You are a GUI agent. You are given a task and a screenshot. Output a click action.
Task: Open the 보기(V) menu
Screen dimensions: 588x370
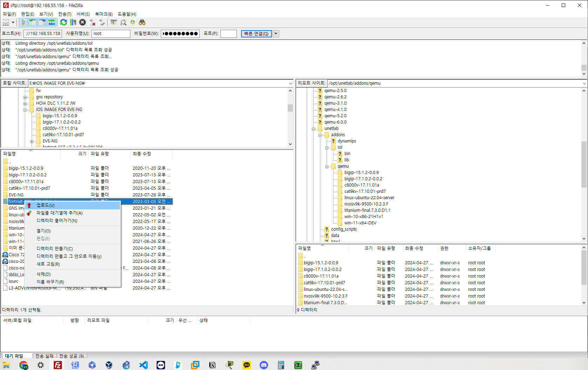pos(46,14)
